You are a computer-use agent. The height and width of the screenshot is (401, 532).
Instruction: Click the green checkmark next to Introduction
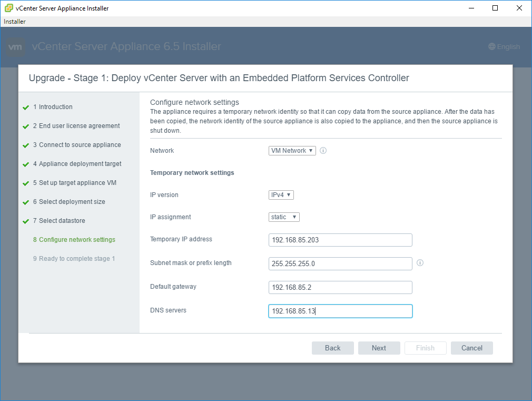(26, 107)
